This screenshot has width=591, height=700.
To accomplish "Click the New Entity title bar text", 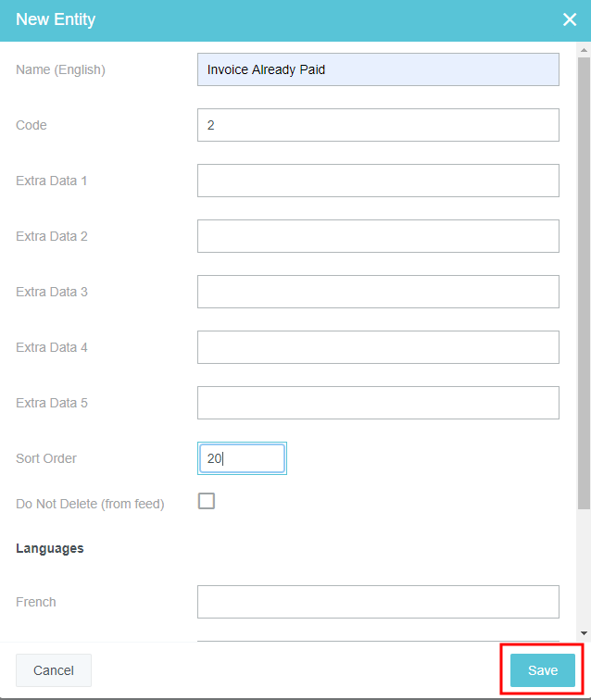I will point(56,19).
